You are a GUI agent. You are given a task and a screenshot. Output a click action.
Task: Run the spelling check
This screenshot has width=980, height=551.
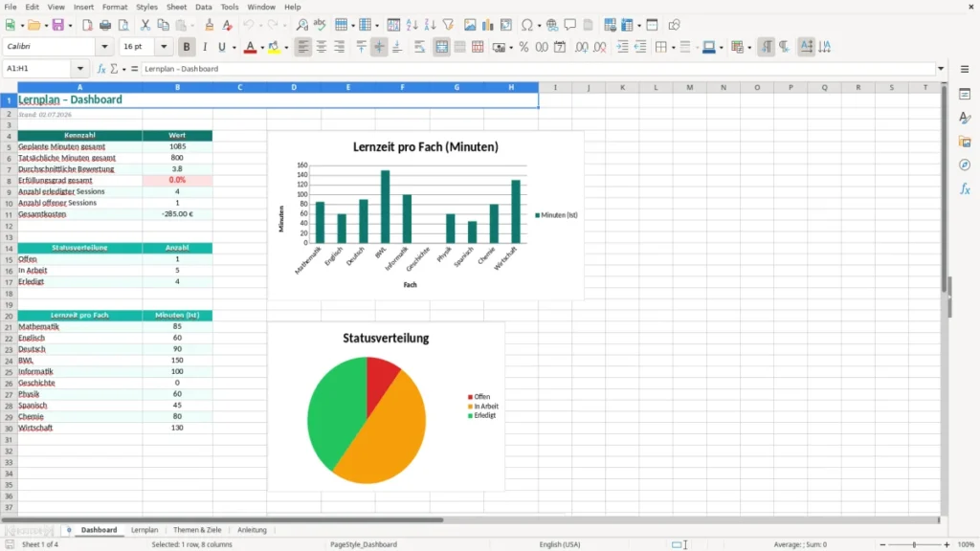click(x=320, y=25)
